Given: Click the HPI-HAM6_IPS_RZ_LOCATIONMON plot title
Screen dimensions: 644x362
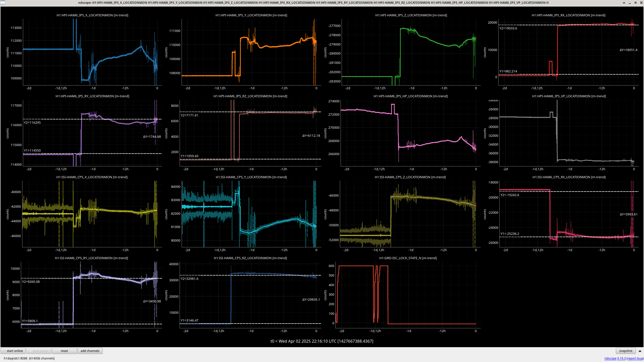Looking at the screenshot, I should click(x=250, y=96).
